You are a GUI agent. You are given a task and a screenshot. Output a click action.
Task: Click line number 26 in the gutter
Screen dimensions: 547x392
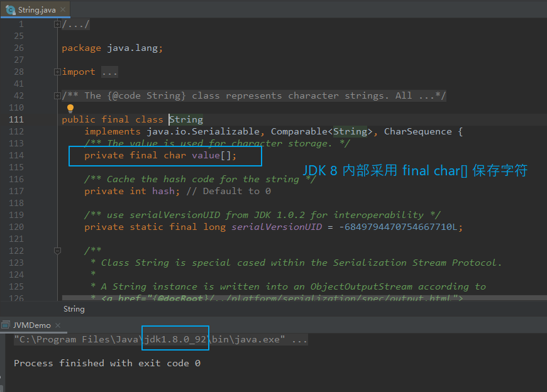click(19, 48)
